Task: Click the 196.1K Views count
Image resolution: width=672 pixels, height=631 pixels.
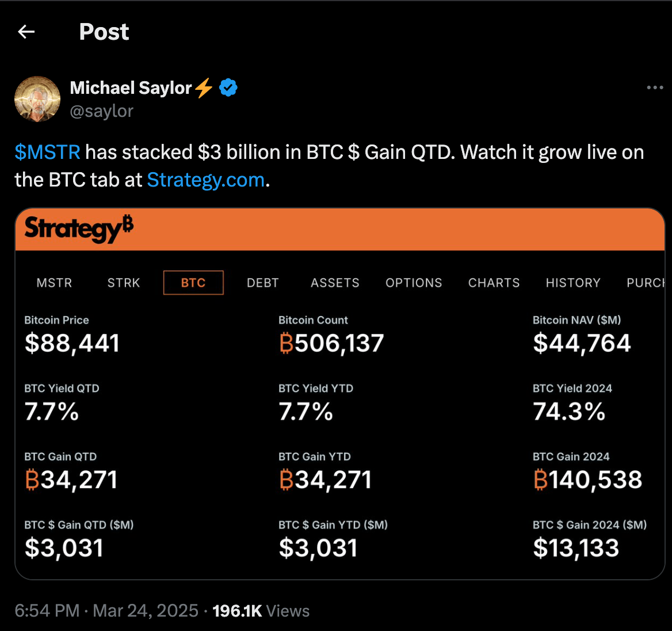Action: [x=261, y=611]
